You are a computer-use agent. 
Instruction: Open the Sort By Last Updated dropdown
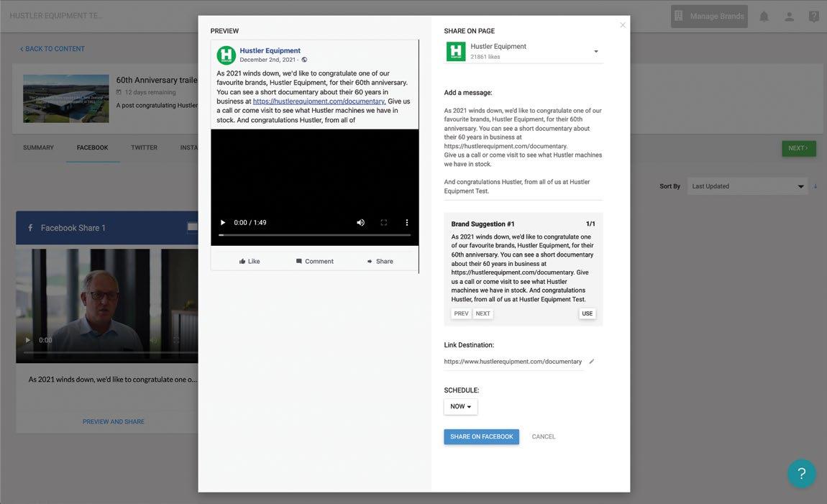(747, 186)
